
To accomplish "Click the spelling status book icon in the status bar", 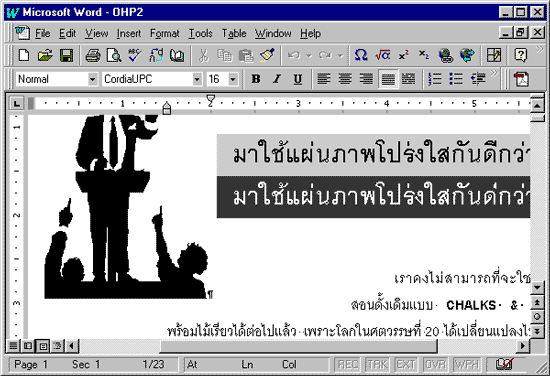I will coord(504,364).
